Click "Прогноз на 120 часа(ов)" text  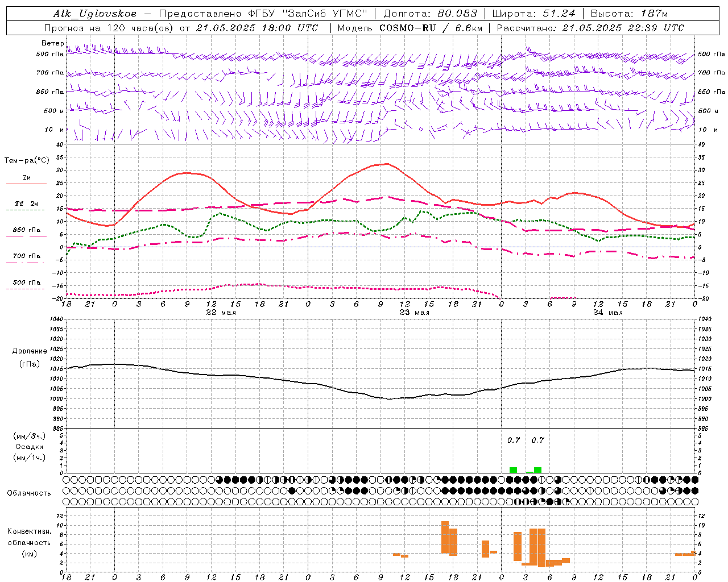[110, 28]
